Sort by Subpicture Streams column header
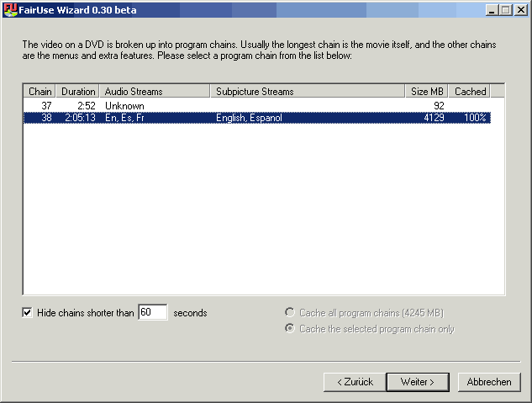 click(308, 92)
